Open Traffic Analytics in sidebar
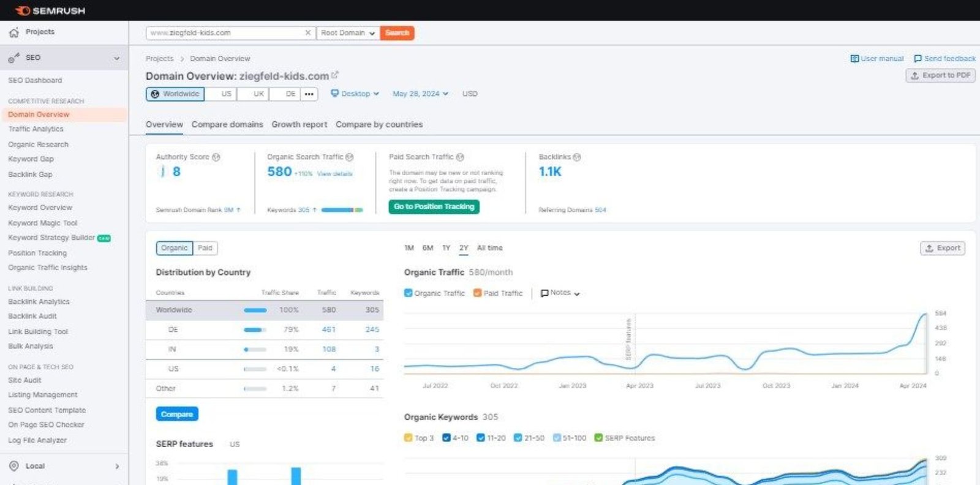980x485 pixels. point(36,129)
